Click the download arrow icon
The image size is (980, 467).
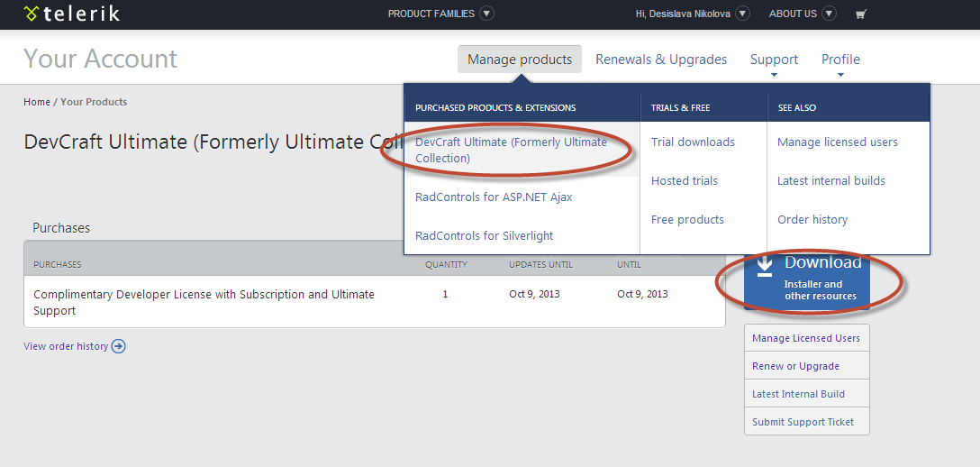coord(765,265)
